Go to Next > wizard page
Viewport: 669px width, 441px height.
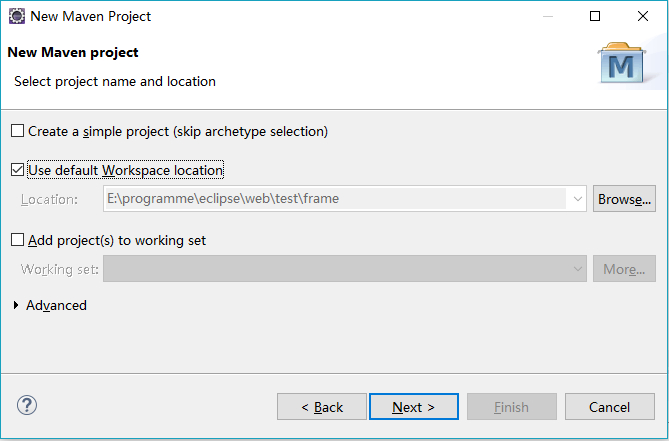414,407
